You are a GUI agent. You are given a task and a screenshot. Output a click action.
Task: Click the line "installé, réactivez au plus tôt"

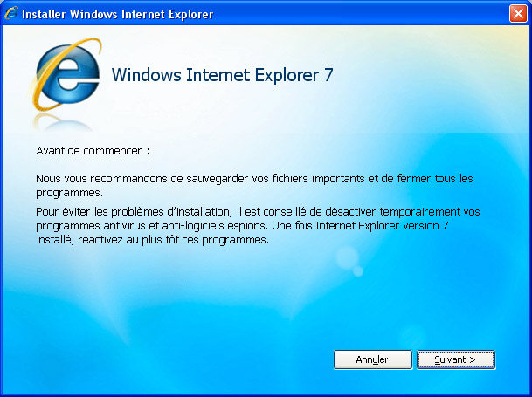[153, 240]
